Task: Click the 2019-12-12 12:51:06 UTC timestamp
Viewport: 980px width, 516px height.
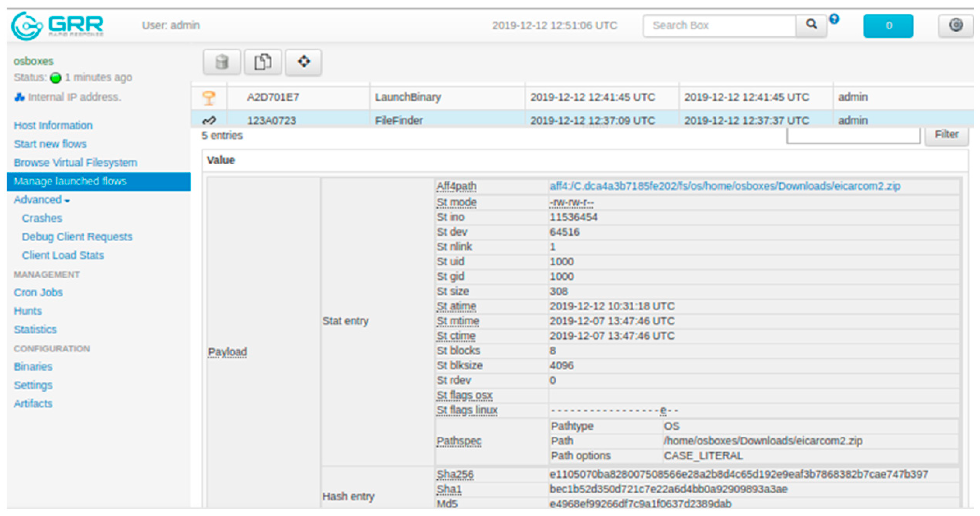Action: (554, 26)
